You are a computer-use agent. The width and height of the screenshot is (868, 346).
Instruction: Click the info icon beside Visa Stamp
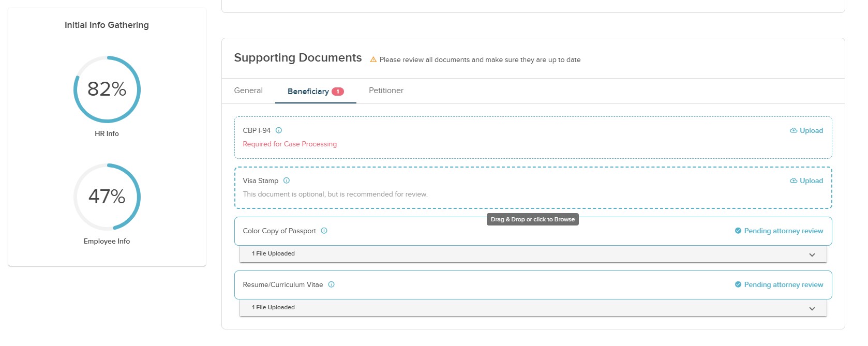pos(287,180)
